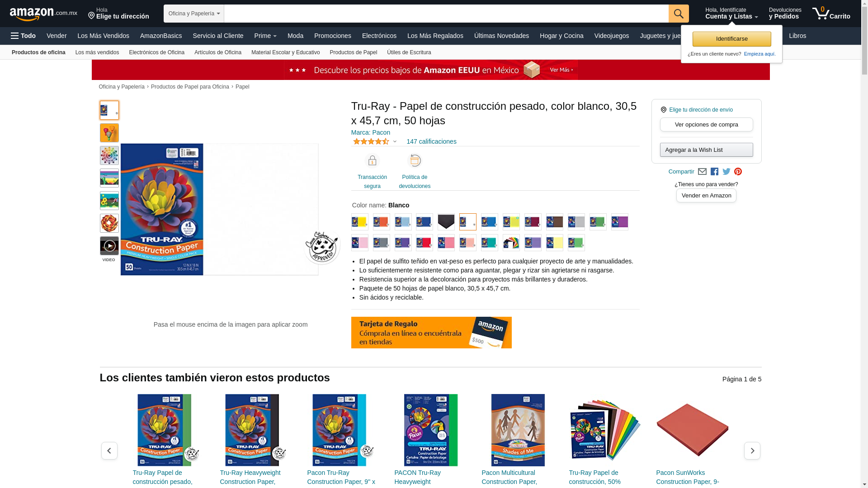Open 147 calificaciones reviews link
The height and width of the screenshot is (488, 868).
click(x=431, y=141)
